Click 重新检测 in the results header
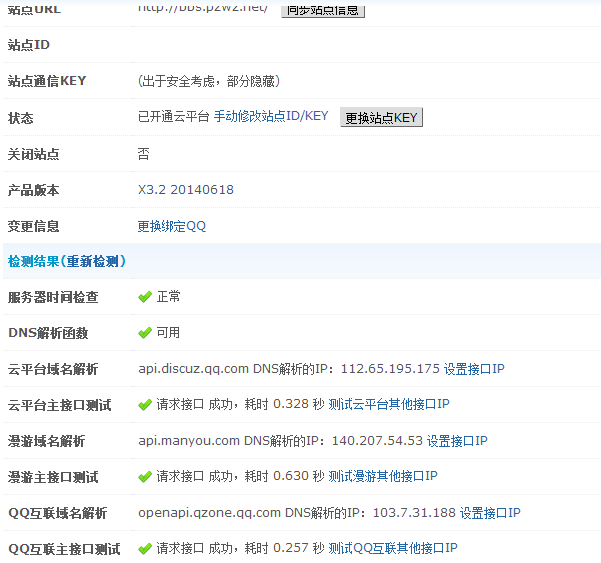The image size is (601, 563). click(93, 261)
